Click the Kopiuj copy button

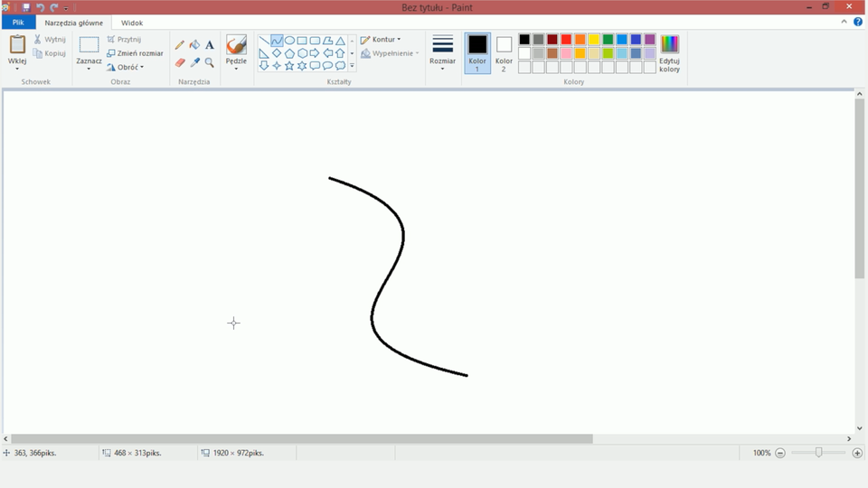point(49,53)
